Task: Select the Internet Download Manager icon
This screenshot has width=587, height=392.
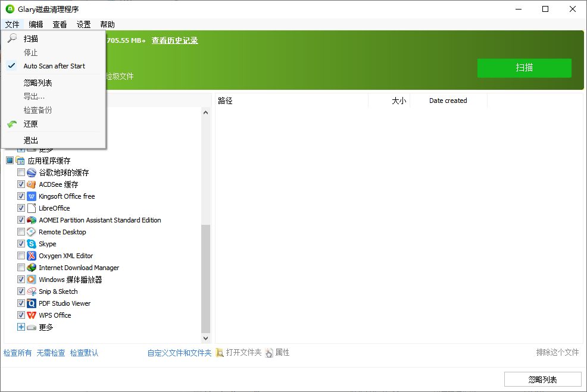Action: click(x=31, y=267)
